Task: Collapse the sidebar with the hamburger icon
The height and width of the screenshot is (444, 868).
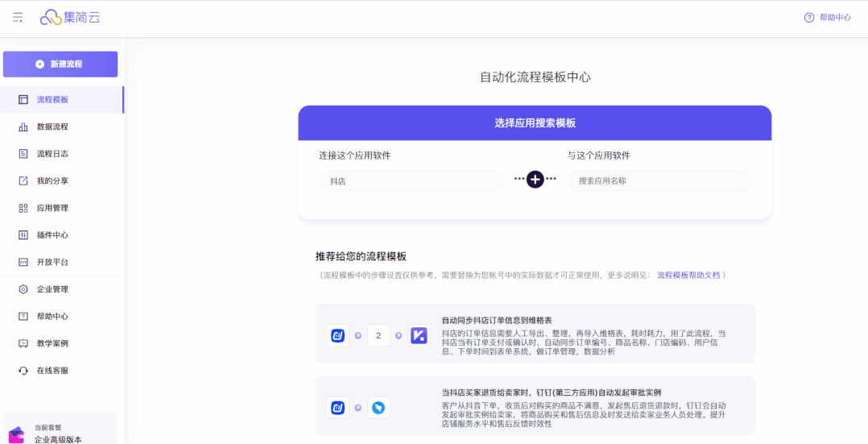Action: 18,17
